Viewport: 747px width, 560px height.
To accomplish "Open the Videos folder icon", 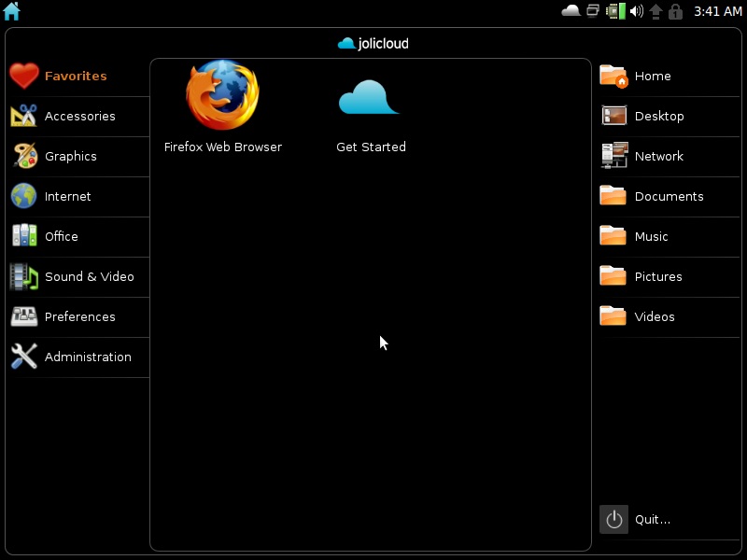I will pos(613,315).
